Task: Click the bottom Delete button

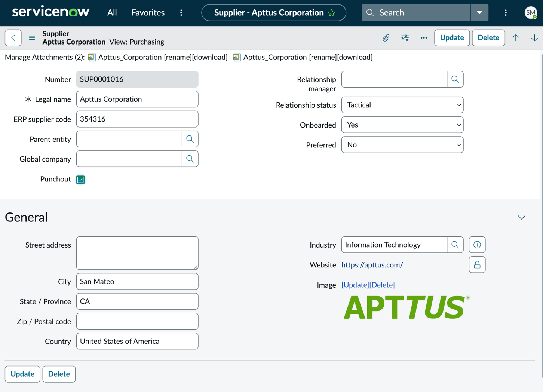Action: click(x=59, y=374)
